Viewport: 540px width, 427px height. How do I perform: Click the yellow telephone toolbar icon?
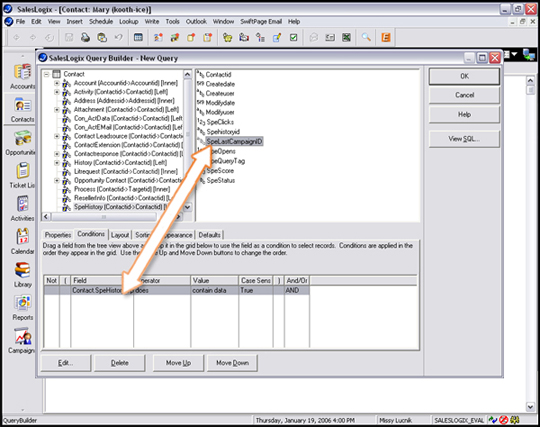[227, 37]
